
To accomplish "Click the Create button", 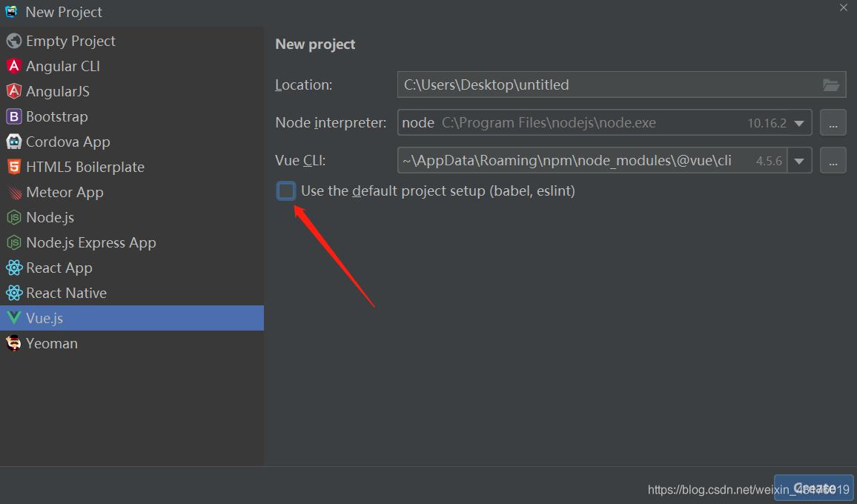I will tap(814, 488).
